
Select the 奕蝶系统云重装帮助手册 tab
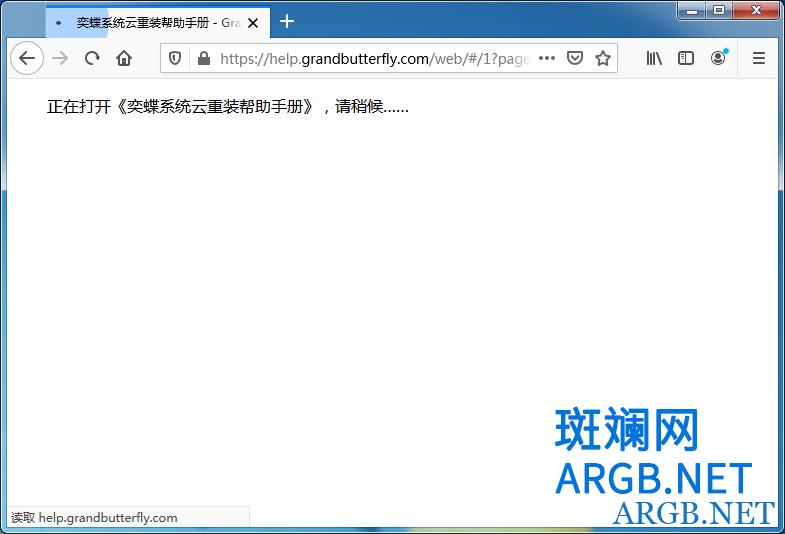click(x=158, y=23)
